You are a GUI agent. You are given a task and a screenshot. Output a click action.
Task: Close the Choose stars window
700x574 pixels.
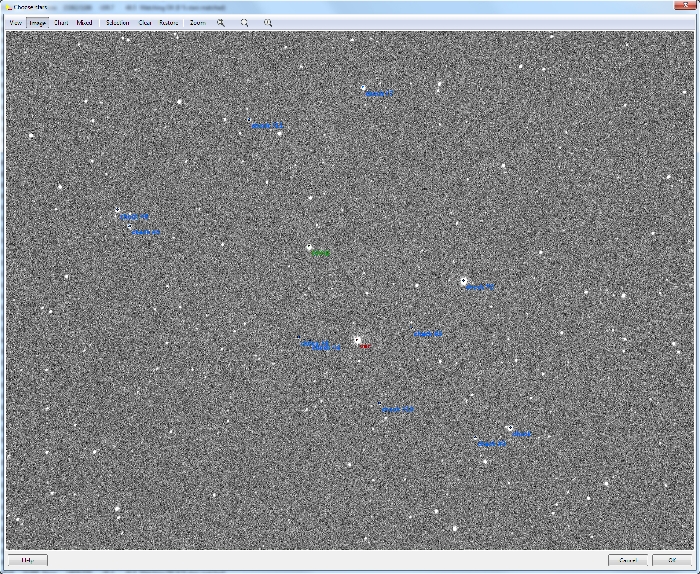pos(685,5)
